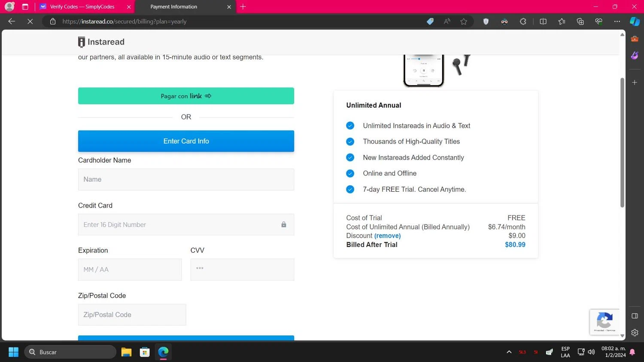Add page to favorites star icon
The image size is (644, 362).
coord(464,21)
